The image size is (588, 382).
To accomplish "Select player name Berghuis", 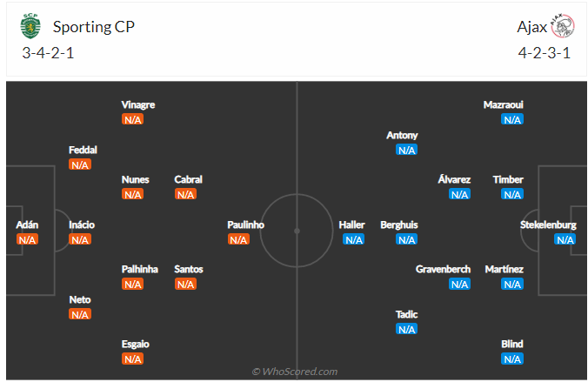I will pyautogui.click(x=398, y=225).
